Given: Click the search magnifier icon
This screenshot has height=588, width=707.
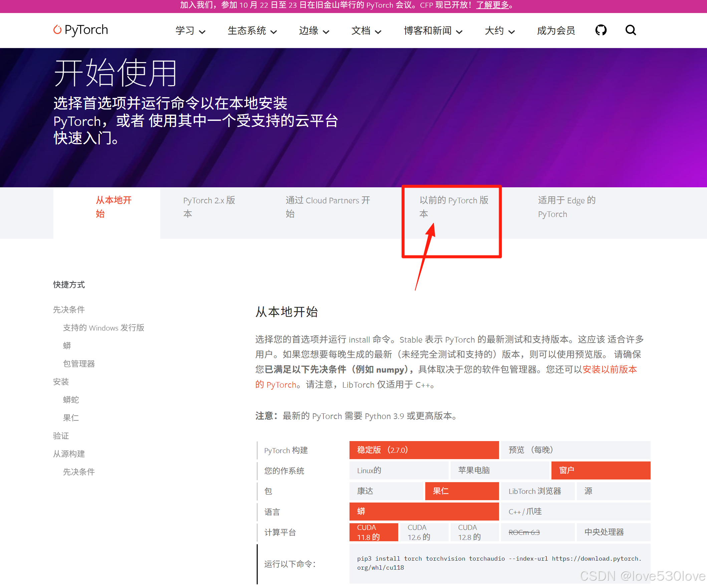Looking at the screenshot, I should [x=630, y=30].
